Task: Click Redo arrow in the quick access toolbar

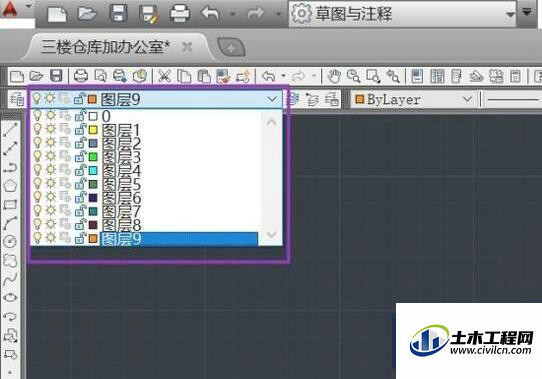Action: [x=255, y=14]
